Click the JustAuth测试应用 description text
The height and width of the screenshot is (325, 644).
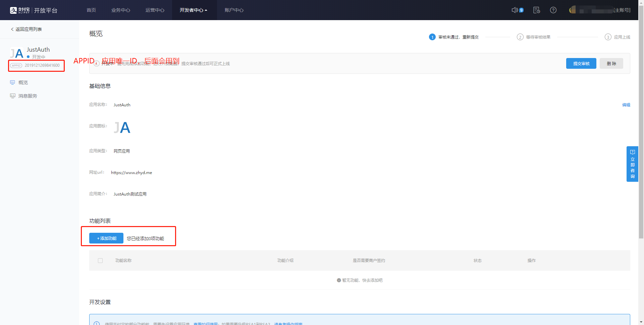coord(130,194)
